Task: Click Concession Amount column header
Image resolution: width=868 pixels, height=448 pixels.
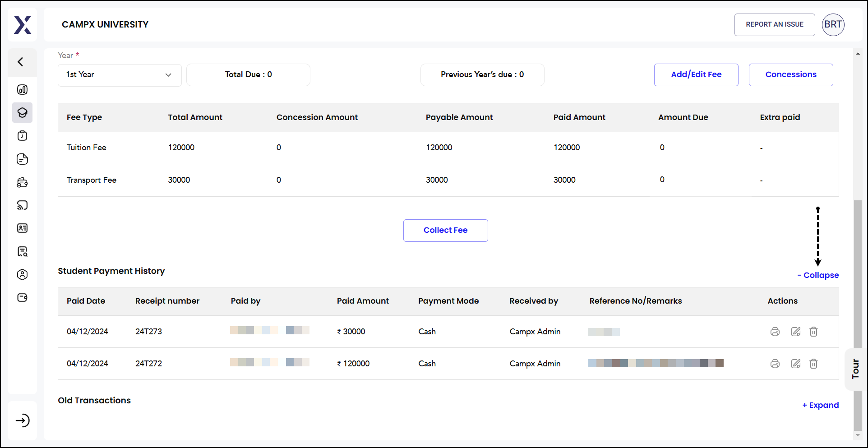Action: (x=317, y=117)
